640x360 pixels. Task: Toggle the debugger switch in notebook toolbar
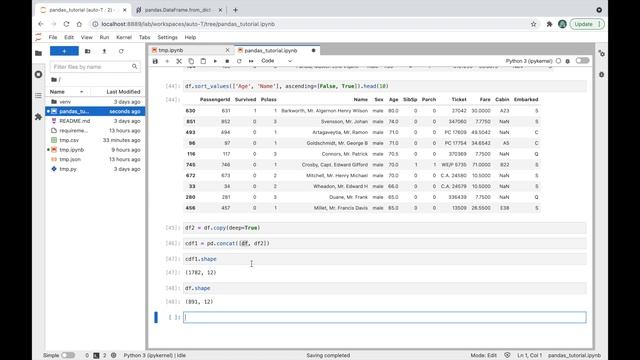tap(582, 61)
